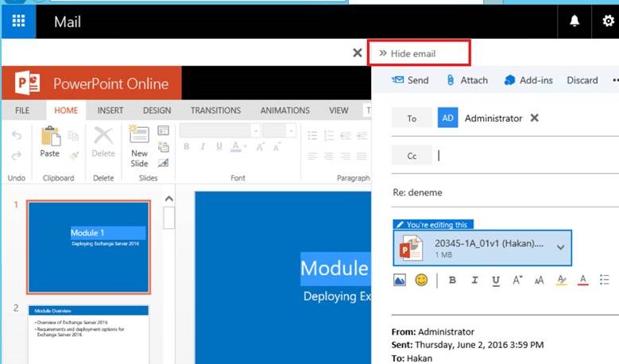
Task: Open font color in email editor
Action: coord(582,280)
